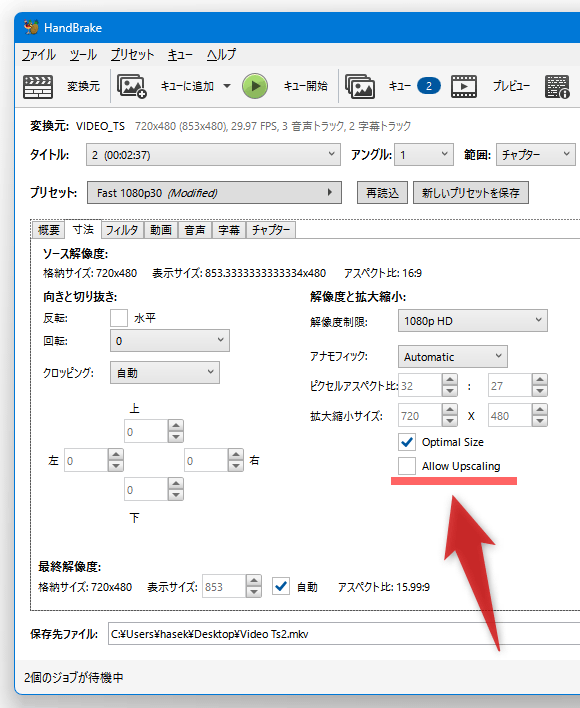This screenshot has height=708, width=580.
Task: Open the ツール menu
Action: 83,55
